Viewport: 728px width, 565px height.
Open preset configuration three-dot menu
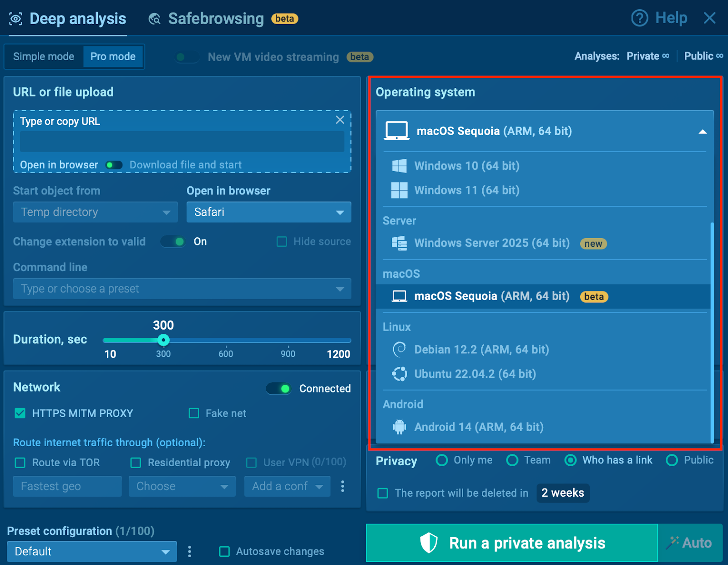(190, 551)
